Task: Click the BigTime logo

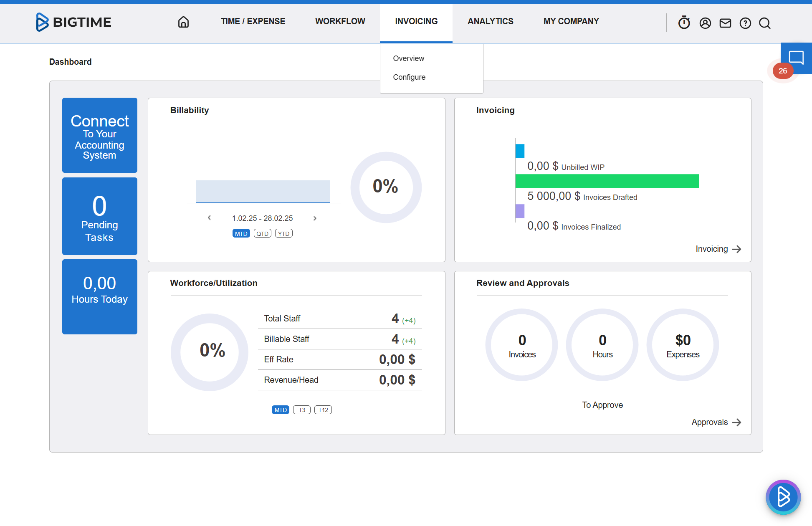Action: (73, 22)
